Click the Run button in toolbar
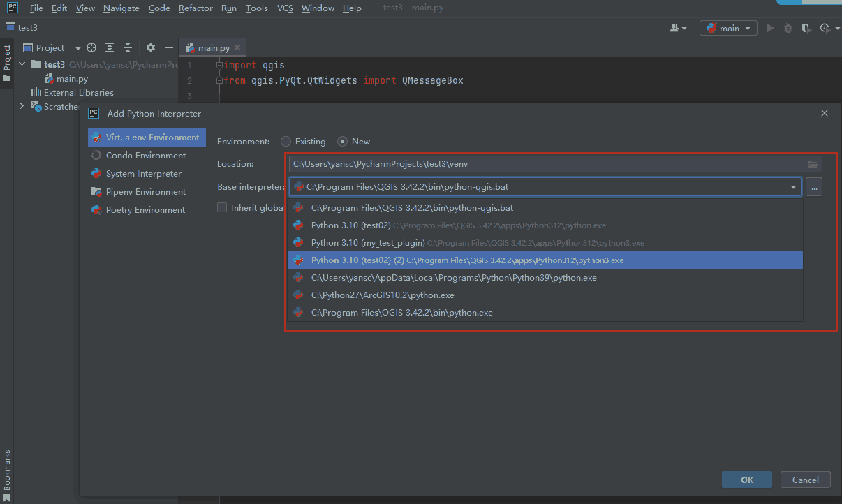This screenshot has height=504, width=842. click(x=770, y=28)
